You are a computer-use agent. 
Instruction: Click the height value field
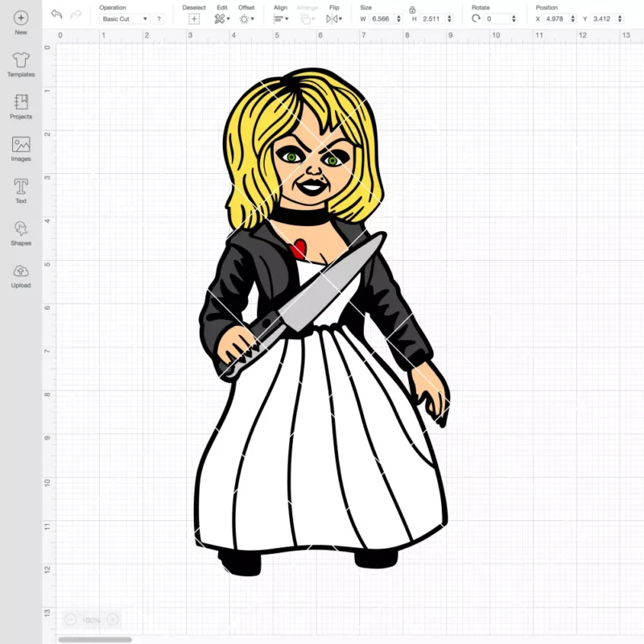433,19
